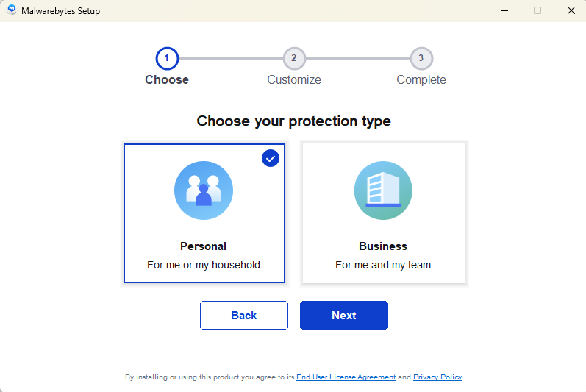Viewport: 586px width, 392px height.
Task: Choose the "Business" protection label
Action: [x=383, y=246]
